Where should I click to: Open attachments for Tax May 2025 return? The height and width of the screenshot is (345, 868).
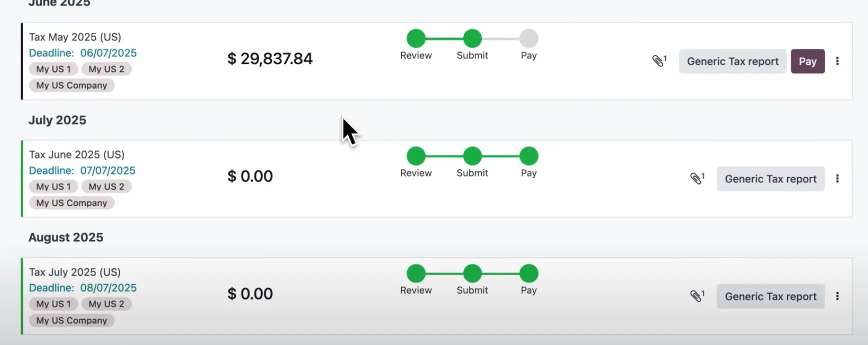pyautogui.click(x=659, y=61)
